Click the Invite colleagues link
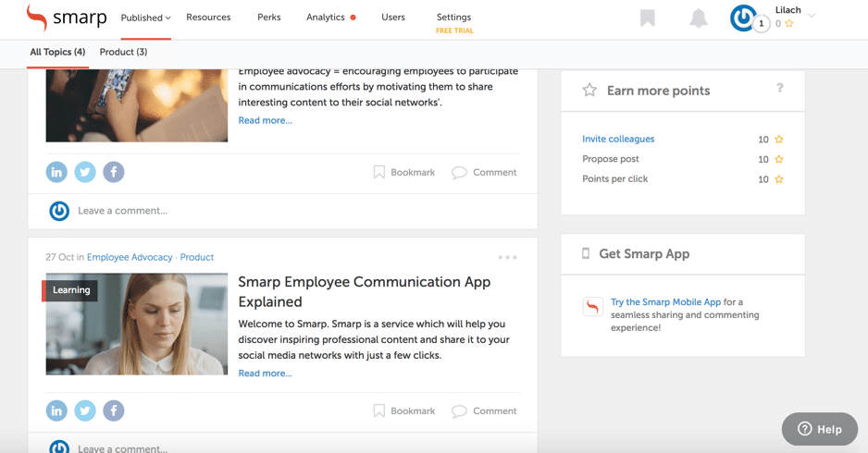868x453 pixels. pos(618,139)
